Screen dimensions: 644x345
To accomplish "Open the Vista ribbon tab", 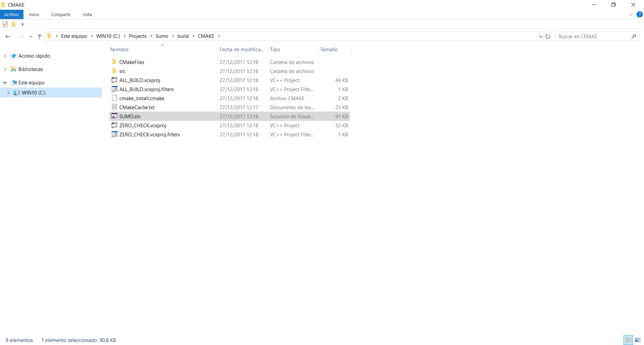I will pos(87,14).
